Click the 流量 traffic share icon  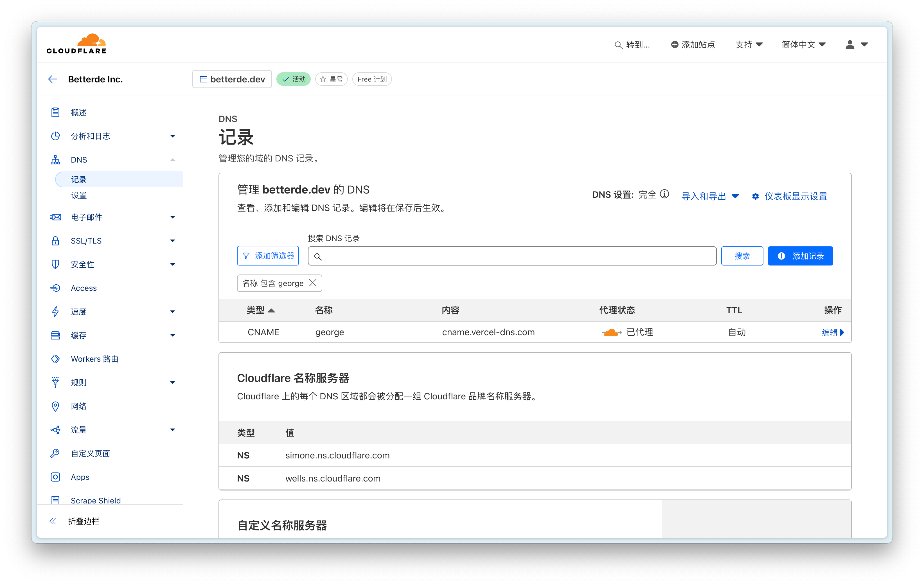pyautogui.click(x=55, y=429)
